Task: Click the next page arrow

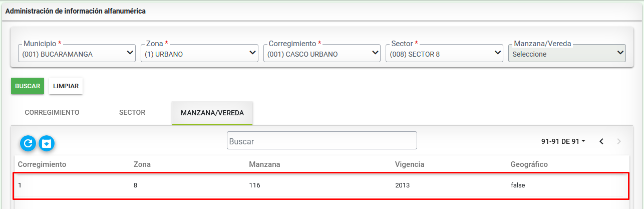Action: point(619,142)
